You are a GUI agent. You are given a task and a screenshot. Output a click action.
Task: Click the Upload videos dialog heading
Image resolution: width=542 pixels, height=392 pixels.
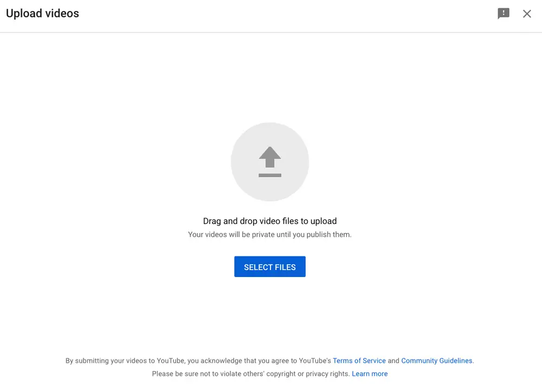(42, 14)
